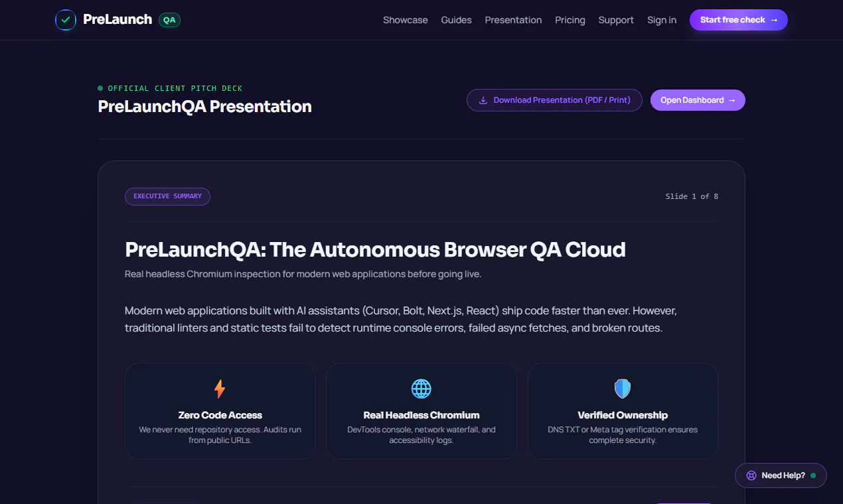Click the Need Help? chat button
Viewport: 843px width, 504px height.
[x=781, y=475]
